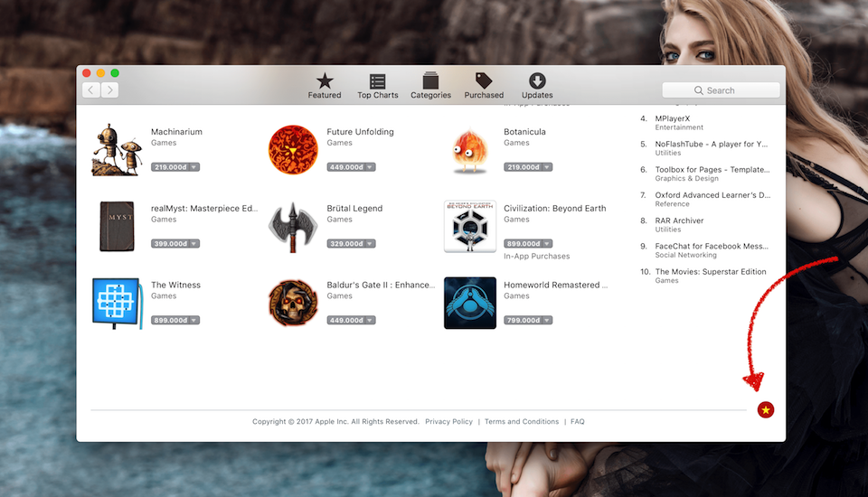Screen dimensions: 868x497
Task: Expand Homeworld Remastered price dropdown
Action: [x=547, y=320]
